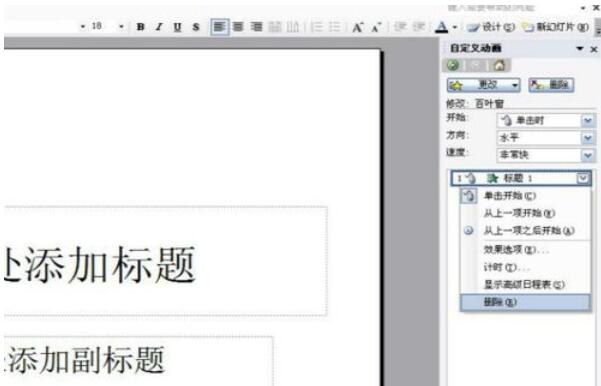Toggle italic text formatting

pyautogui.click(x=159, y=27)
